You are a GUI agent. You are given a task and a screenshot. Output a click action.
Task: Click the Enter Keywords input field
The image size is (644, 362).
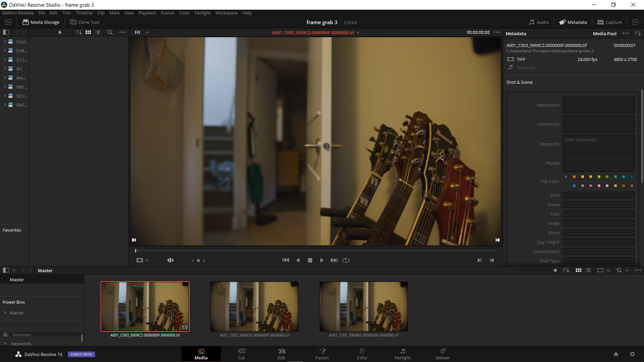[x=598, y=143]
